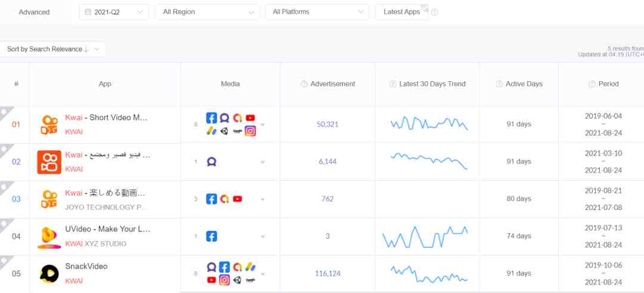This screenshot has height=293, width=644.
Task: Open the All Platforms dropdown
Action: (x=317, y=12)
